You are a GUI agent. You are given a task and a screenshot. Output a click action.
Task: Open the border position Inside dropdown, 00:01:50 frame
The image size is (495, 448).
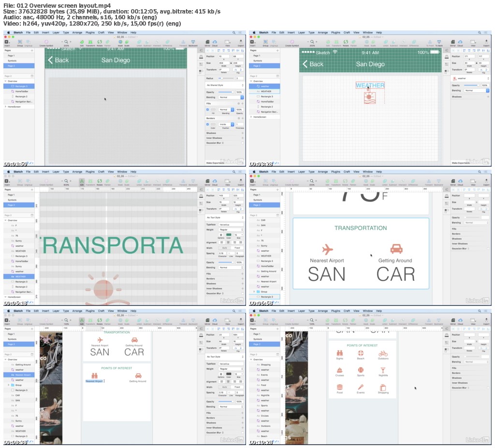pyautogui.click(x=227, y=124)
